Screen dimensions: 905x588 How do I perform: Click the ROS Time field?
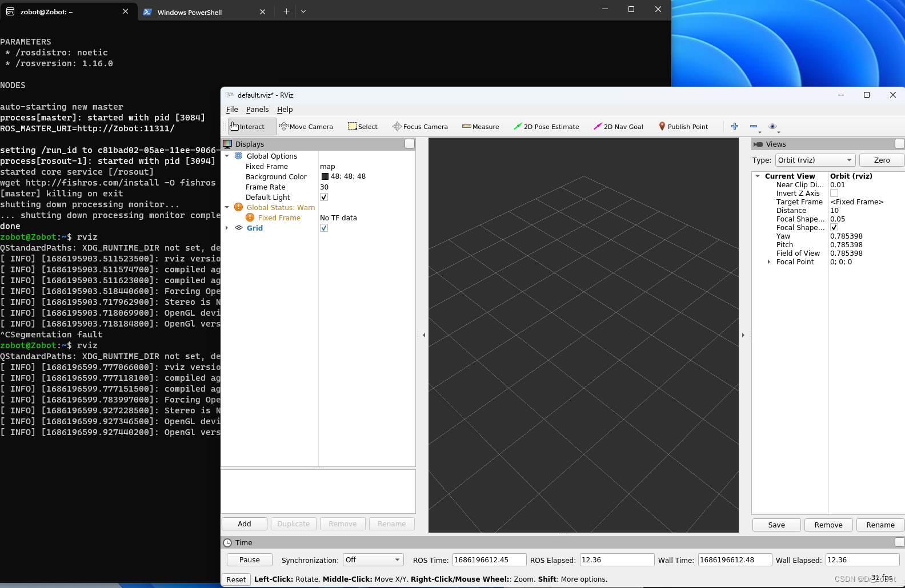pos(489,560)
